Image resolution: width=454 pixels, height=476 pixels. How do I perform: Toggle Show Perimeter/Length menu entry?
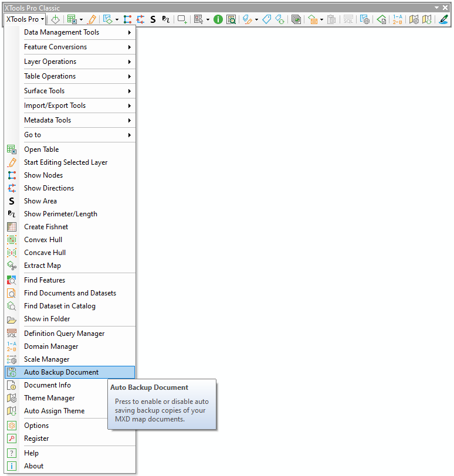70,214
